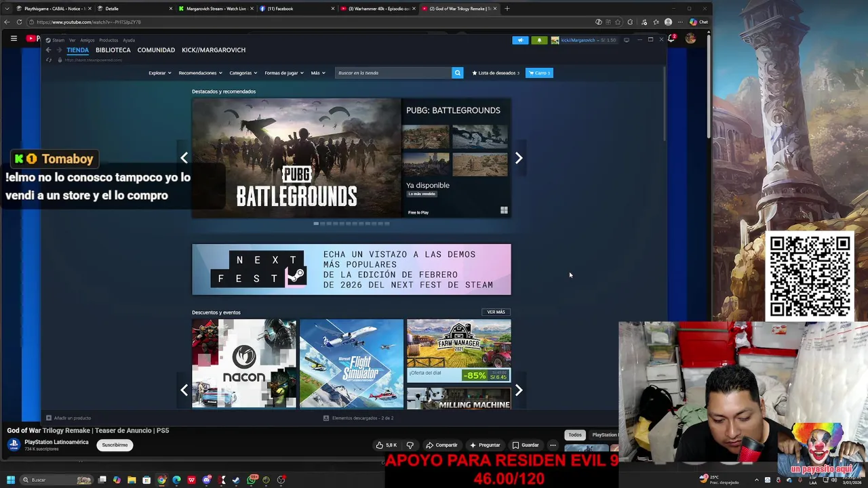Open Microsoft Edge from the taskbar
The height and width of the screenshot is (488, 868).
click(x=176, y=480)
